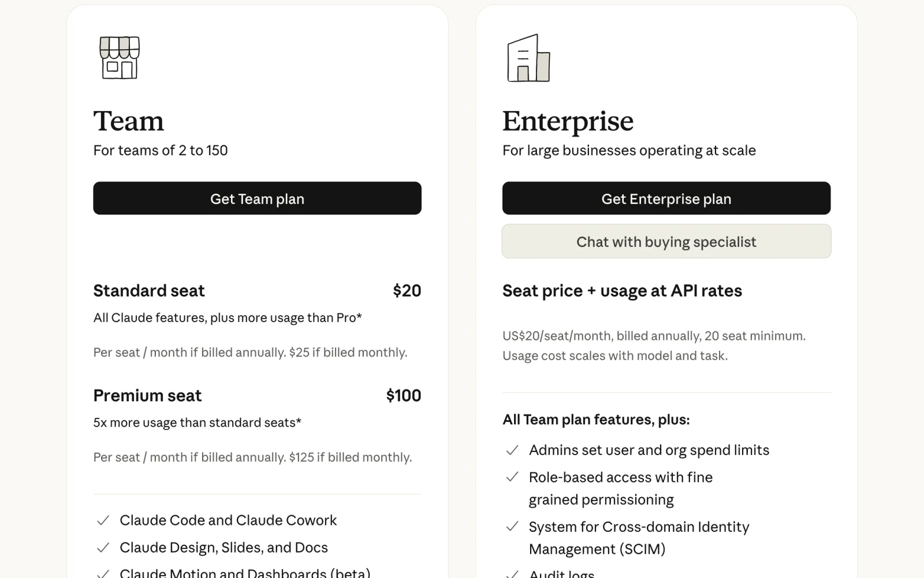The width and height of the screenshot is (924, 578).
Task: Click checkmark next to Role-based access
Action: [x=512, y=477]
